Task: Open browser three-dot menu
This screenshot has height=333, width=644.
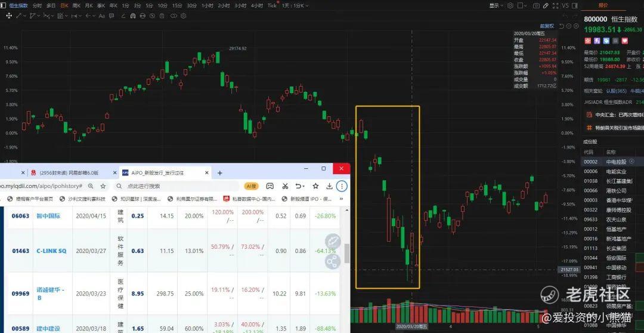Action: point(342,186)
